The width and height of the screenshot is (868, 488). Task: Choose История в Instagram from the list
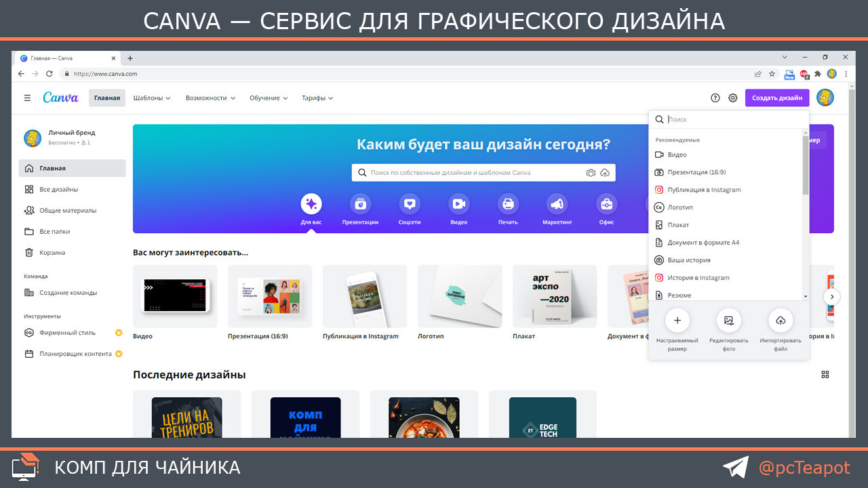point(726,278)
